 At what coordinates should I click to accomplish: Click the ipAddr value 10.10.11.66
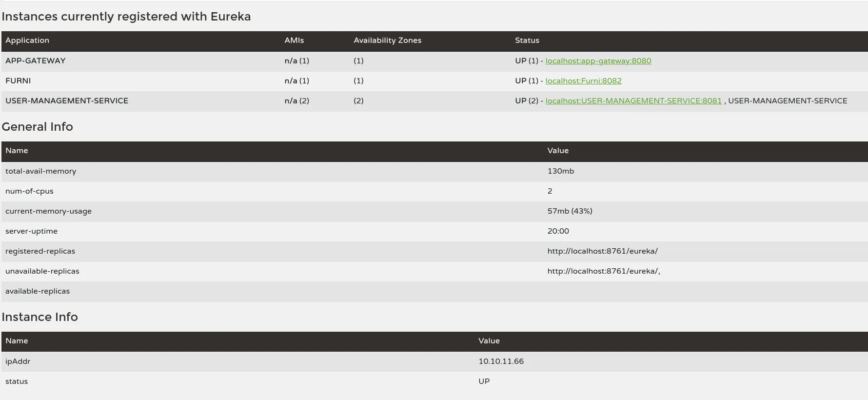coord(501,361)
